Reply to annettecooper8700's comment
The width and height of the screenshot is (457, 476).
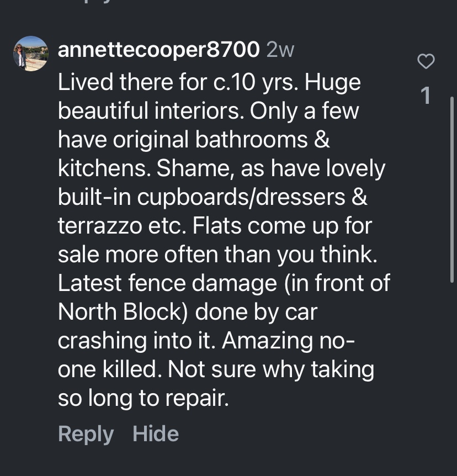[x=86, y=433]
